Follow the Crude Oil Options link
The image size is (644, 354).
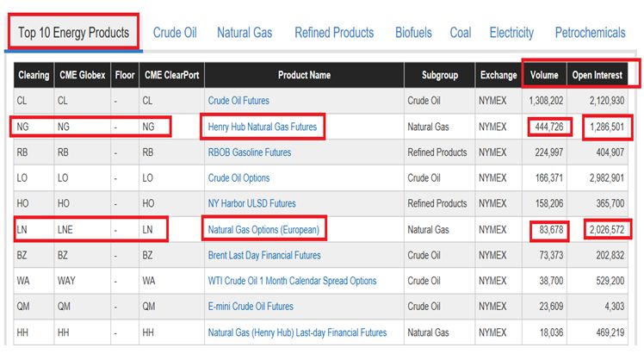click(x=238, y=178)
